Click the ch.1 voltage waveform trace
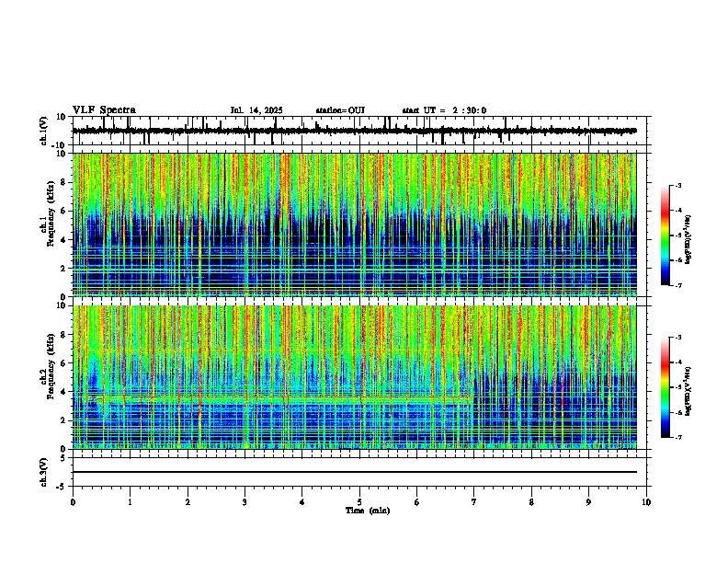Viewport: 728px width, 563px height. 354,131
